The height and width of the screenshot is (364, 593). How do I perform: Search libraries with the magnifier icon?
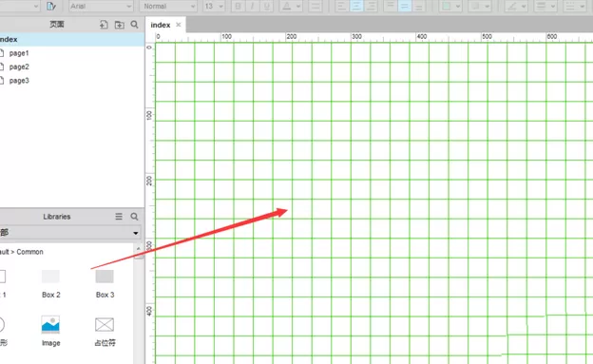tap(134, 217)
